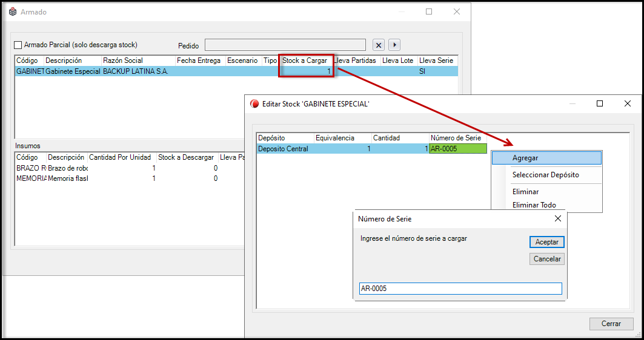Image resolution: width=644 pixels, height=340 pixels.
Task: Focus the Pedido input field
Action: [285, 45]
